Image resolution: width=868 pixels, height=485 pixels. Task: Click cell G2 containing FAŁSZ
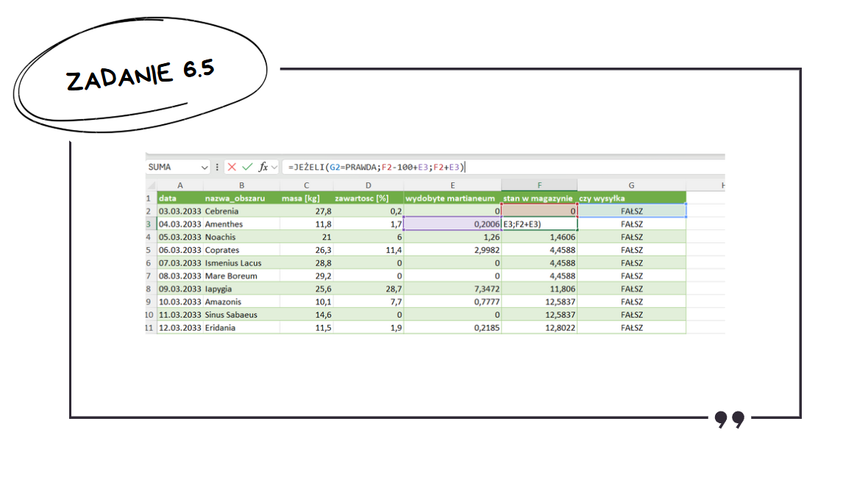[631, 211]
